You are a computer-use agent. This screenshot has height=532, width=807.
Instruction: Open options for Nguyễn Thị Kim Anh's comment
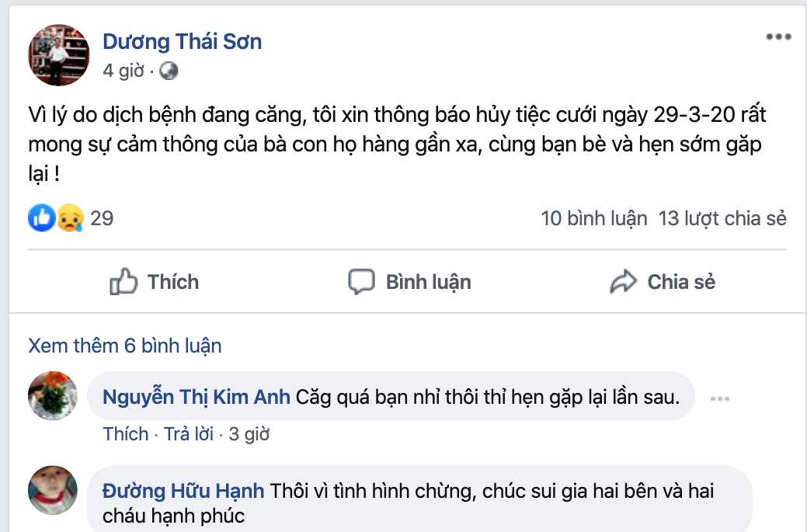(x=719, y=398)
